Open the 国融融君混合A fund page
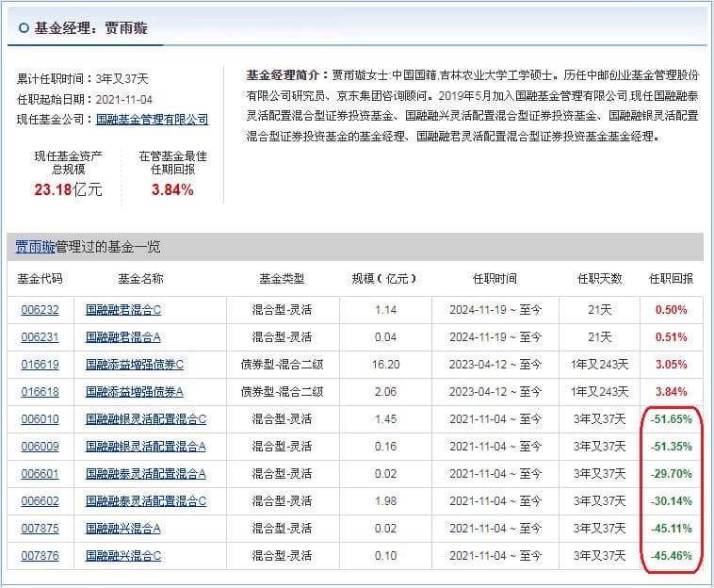Screen dimensions: 714x588 tap(123, 336)
